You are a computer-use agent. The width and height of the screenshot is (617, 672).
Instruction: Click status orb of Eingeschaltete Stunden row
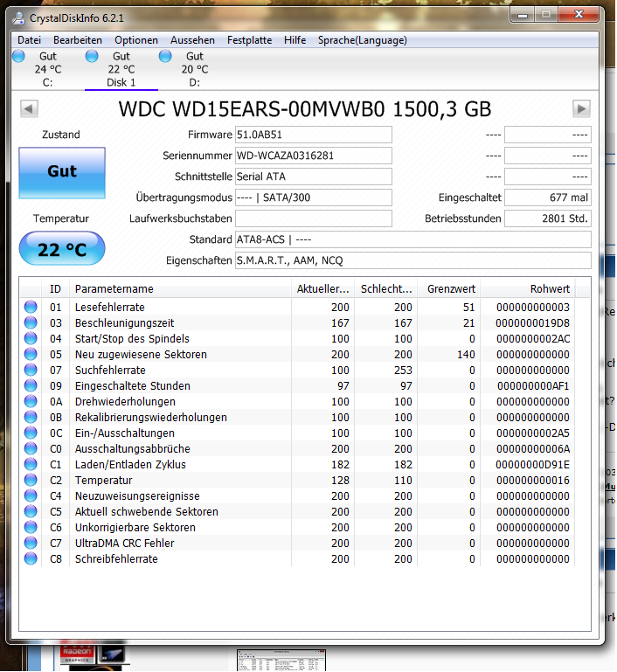(31, 385)
